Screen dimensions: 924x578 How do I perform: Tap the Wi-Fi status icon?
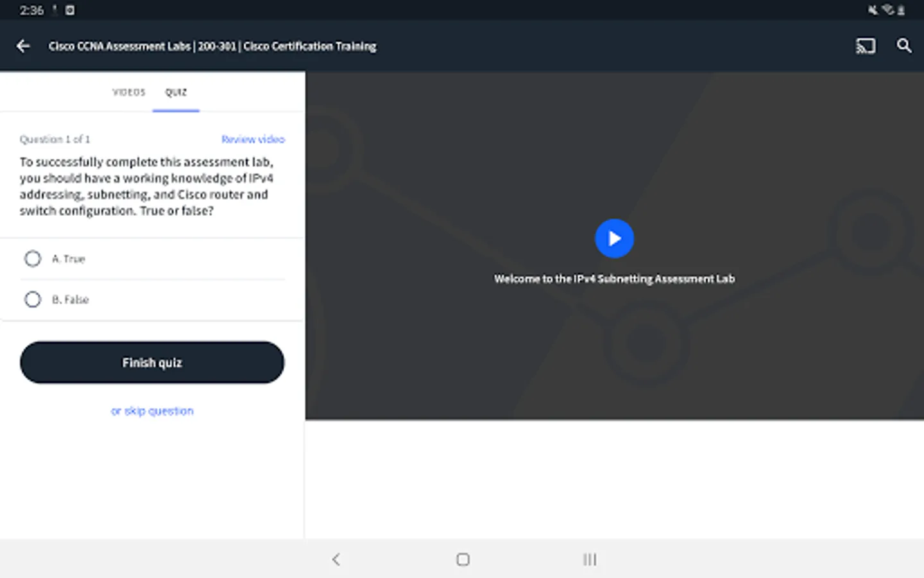[x=887, y=10]
